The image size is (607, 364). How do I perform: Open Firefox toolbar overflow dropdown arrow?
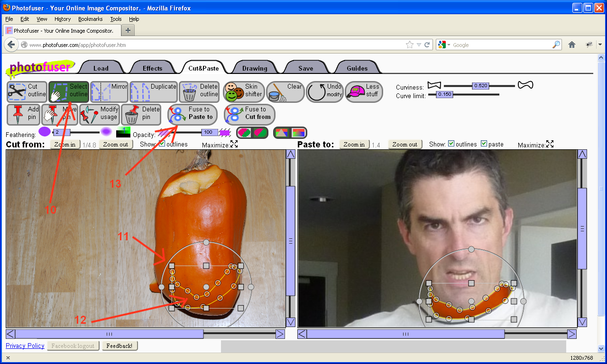coord(600,45)
